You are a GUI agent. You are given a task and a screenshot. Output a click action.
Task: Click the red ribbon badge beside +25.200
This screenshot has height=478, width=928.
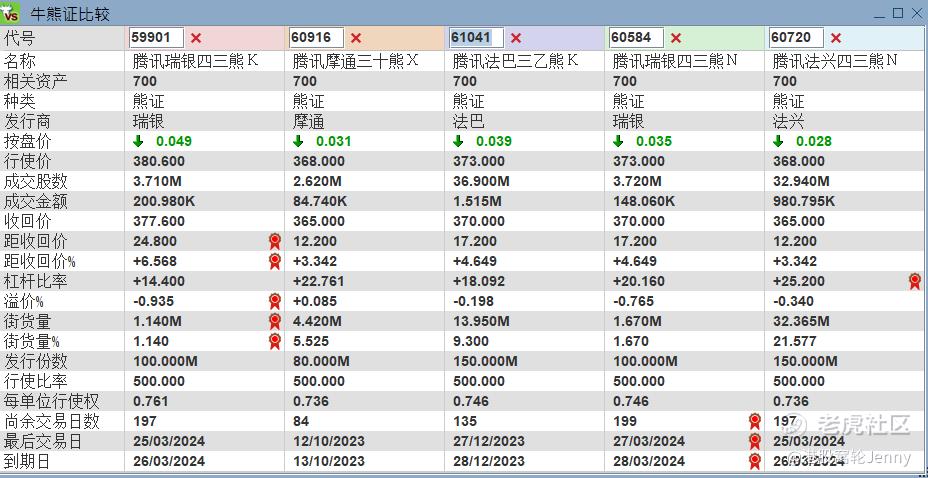click(915, 281)
